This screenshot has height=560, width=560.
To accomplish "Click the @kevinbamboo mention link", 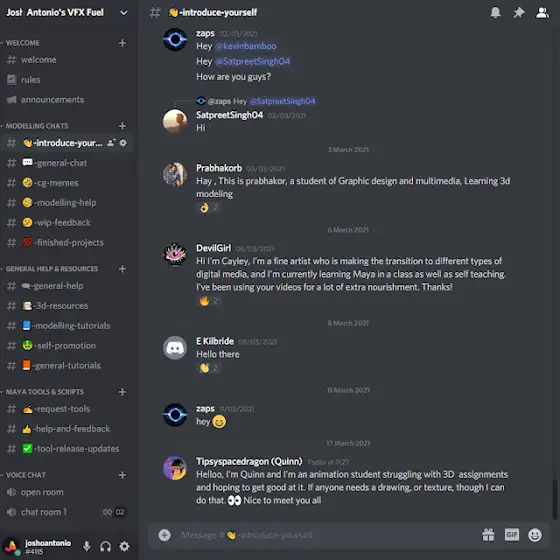I will tap(246, 46).
